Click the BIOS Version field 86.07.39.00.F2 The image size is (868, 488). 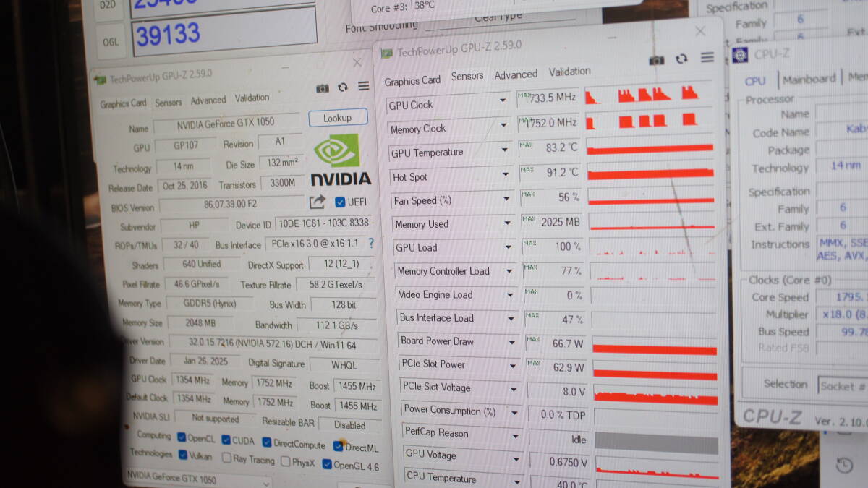coord(230,205)
